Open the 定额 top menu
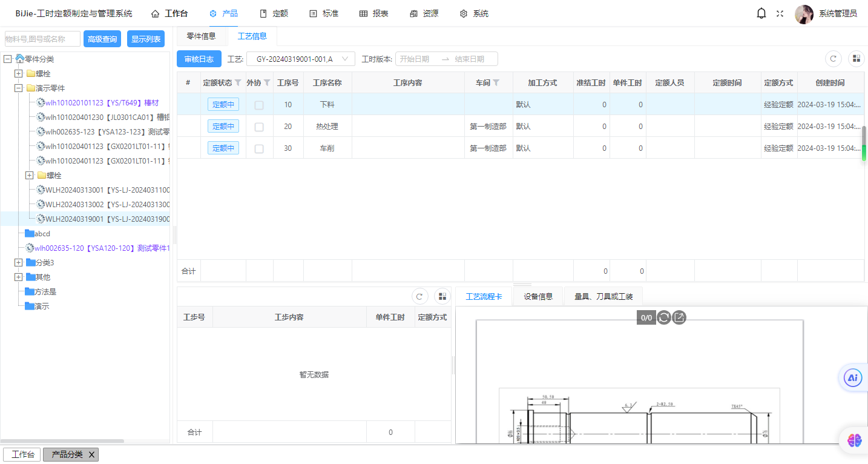 coord(274,13)
